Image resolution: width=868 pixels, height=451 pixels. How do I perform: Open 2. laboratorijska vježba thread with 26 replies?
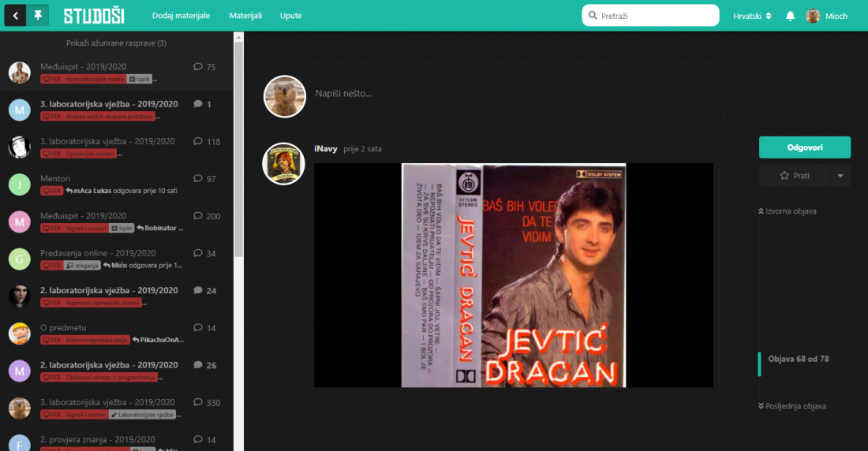109,365
